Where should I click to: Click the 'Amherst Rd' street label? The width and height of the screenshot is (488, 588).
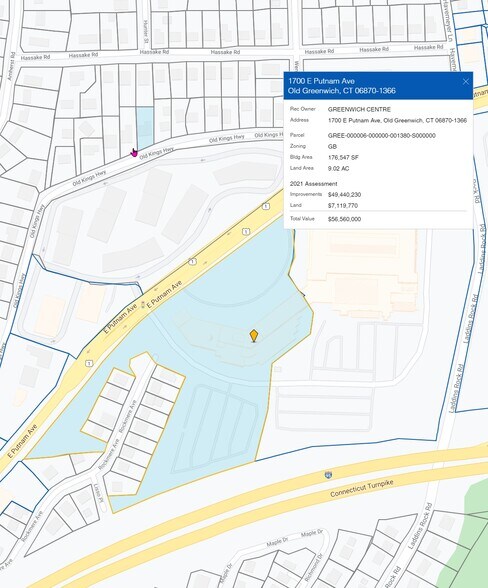click(x=11, y=66)
